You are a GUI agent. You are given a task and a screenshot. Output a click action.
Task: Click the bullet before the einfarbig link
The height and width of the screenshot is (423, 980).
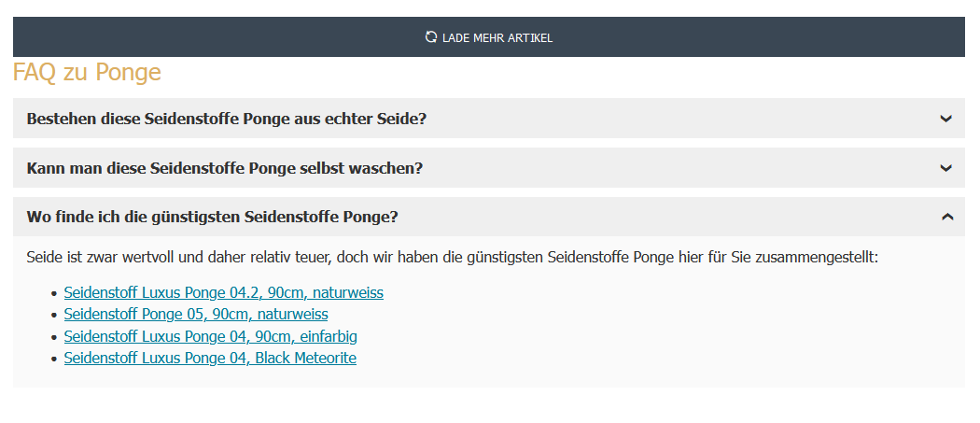click(53, 337)
